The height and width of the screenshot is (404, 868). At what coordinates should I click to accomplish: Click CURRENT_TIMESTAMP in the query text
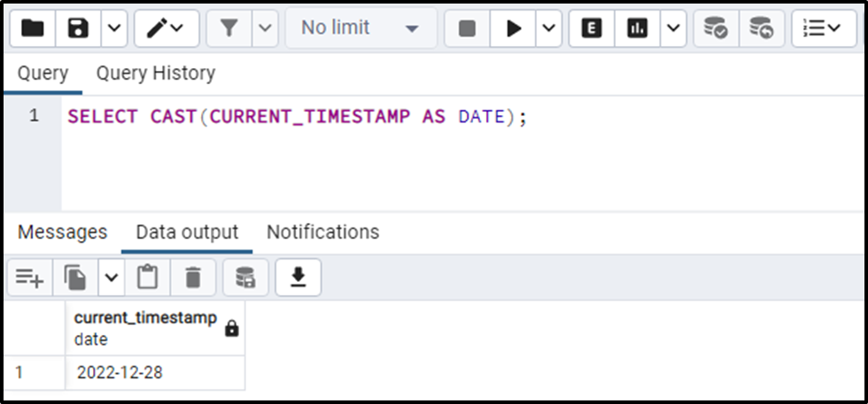click(310, 117)
